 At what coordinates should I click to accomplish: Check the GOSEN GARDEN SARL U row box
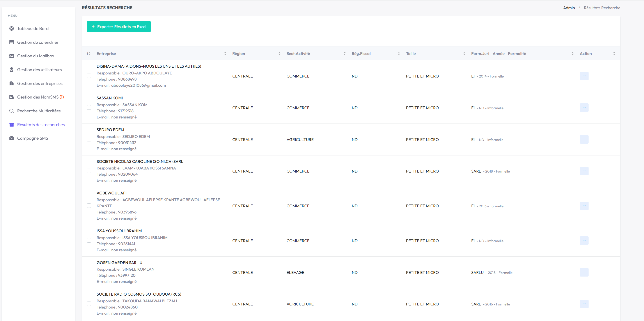tap(89, 272)
